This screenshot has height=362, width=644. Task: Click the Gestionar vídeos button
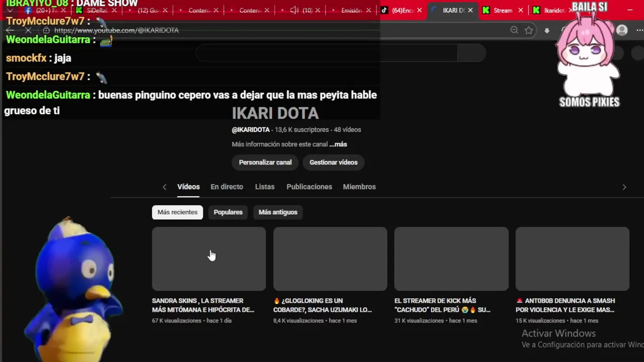pyautogui.click(x=334, y=162)
